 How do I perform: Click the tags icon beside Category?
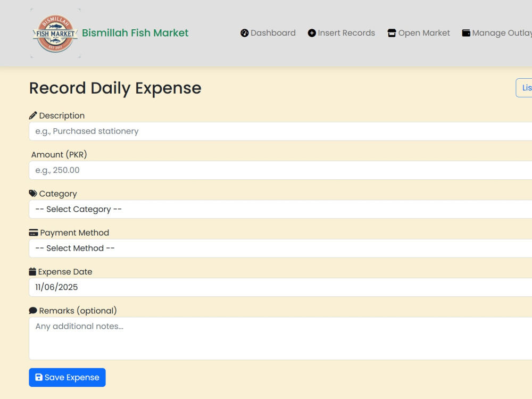click(x=33, y=194)
